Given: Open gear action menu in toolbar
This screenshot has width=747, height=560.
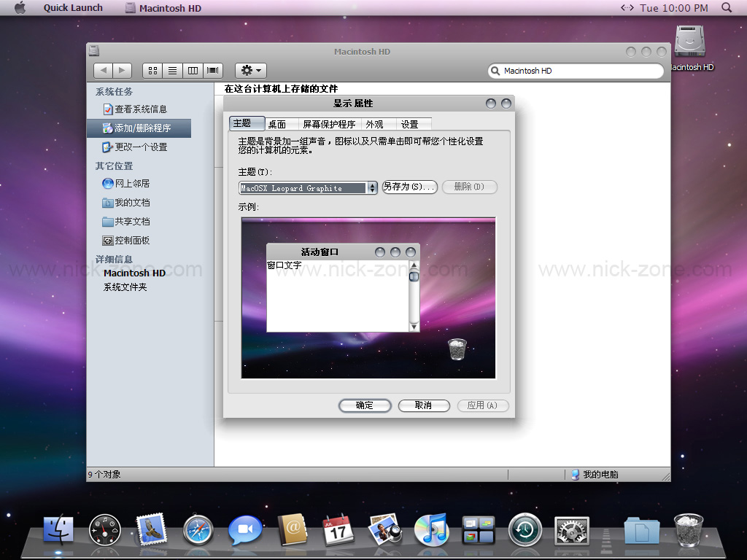Looking at the screenshot, I should click(x=251, y=71).
